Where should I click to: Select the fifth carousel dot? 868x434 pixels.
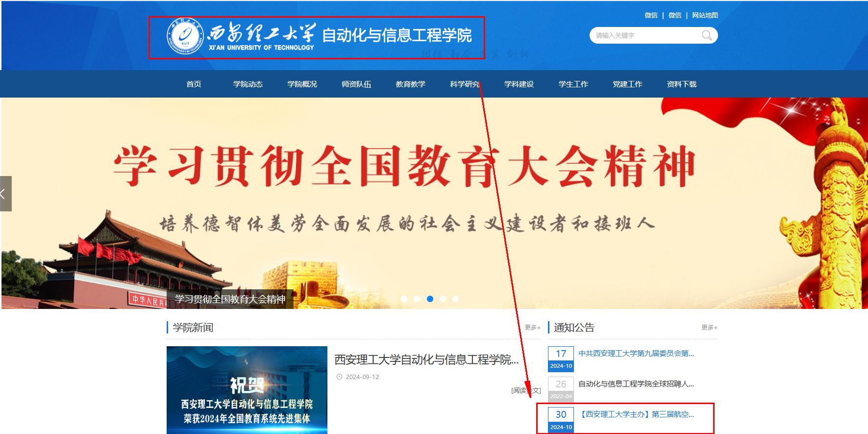pos(455,299)
